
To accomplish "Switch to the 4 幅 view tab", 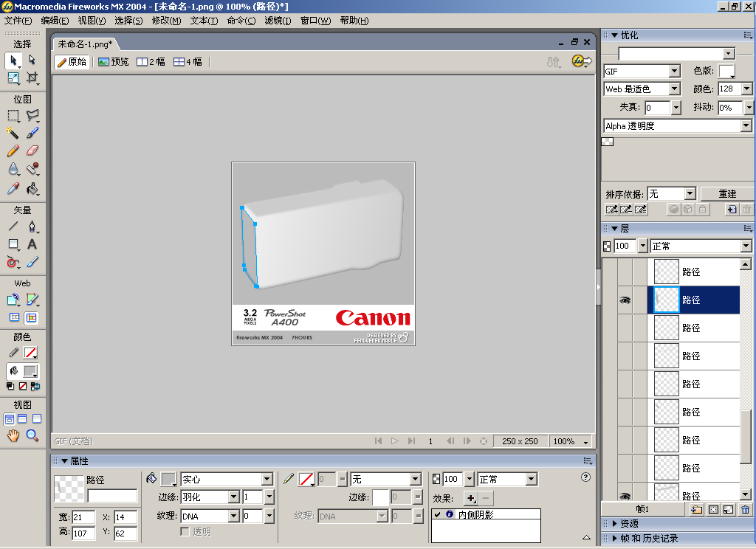I will click(x=188, y=62).
